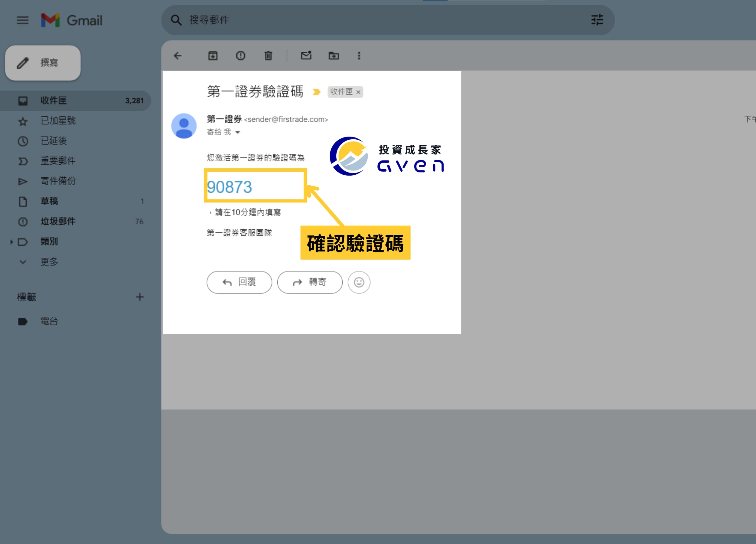Click the Gmail logo

[71, 20]
